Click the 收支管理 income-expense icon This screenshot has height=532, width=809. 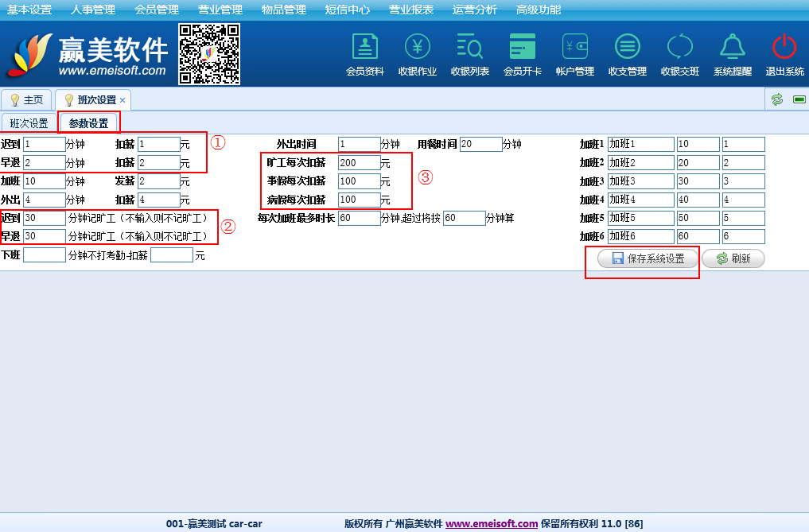627,48
